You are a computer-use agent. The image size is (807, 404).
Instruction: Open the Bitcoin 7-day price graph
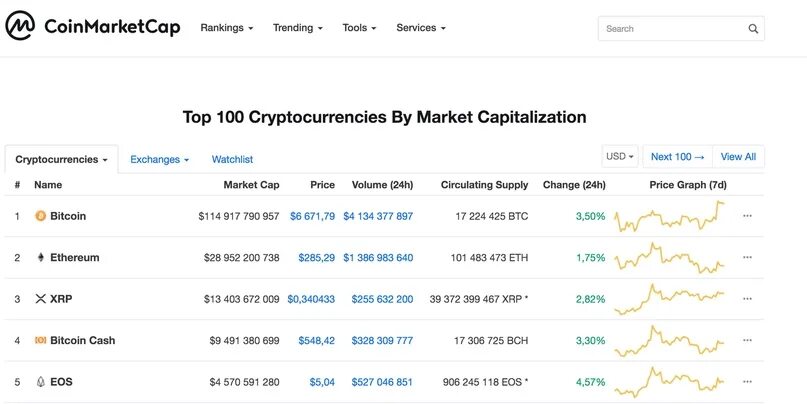tap(670, 215)
